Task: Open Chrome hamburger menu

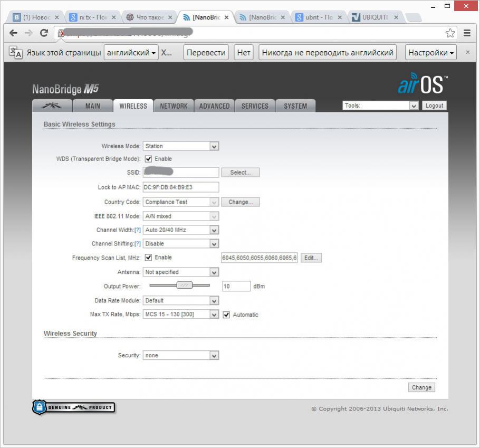Action: pyautogui.click(x=467, y=33)
